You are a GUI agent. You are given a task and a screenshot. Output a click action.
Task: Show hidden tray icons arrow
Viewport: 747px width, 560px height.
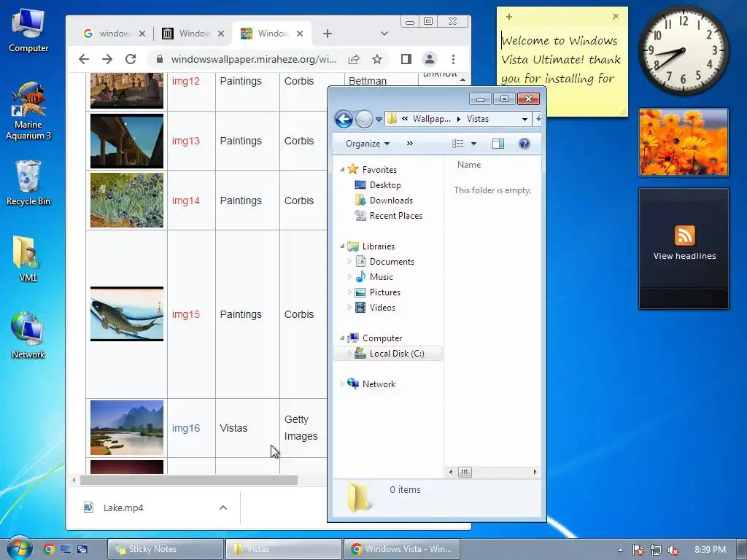tap(620, 550)
